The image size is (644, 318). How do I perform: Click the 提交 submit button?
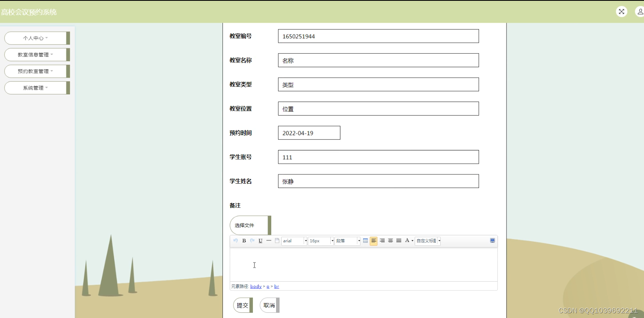pos(242,305)
